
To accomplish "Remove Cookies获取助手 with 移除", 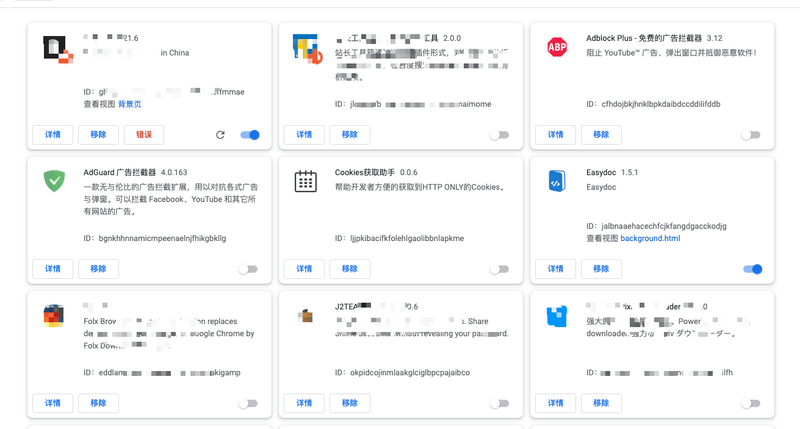I will click(349, 269).
